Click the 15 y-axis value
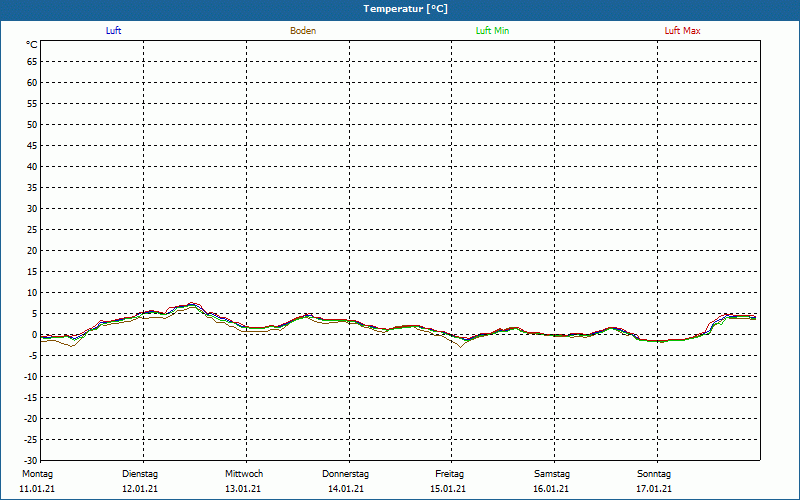This screenshot has height=500, width=800. [x=32, y=271]
